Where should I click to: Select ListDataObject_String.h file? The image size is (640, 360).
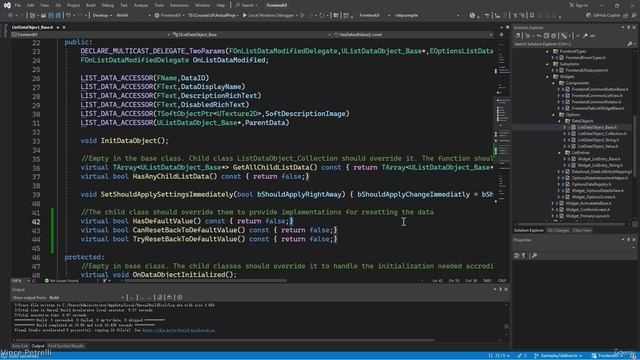598,140
